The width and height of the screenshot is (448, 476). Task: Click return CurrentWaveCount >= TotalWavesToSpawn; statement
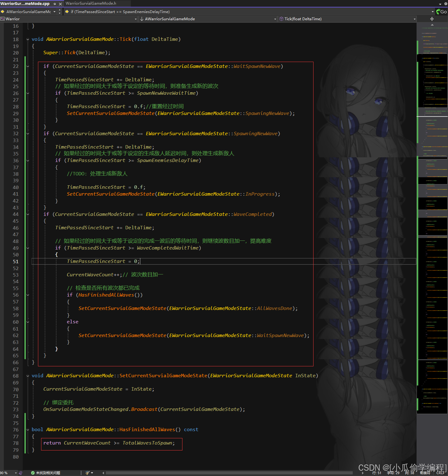click(x=109, y=443)
